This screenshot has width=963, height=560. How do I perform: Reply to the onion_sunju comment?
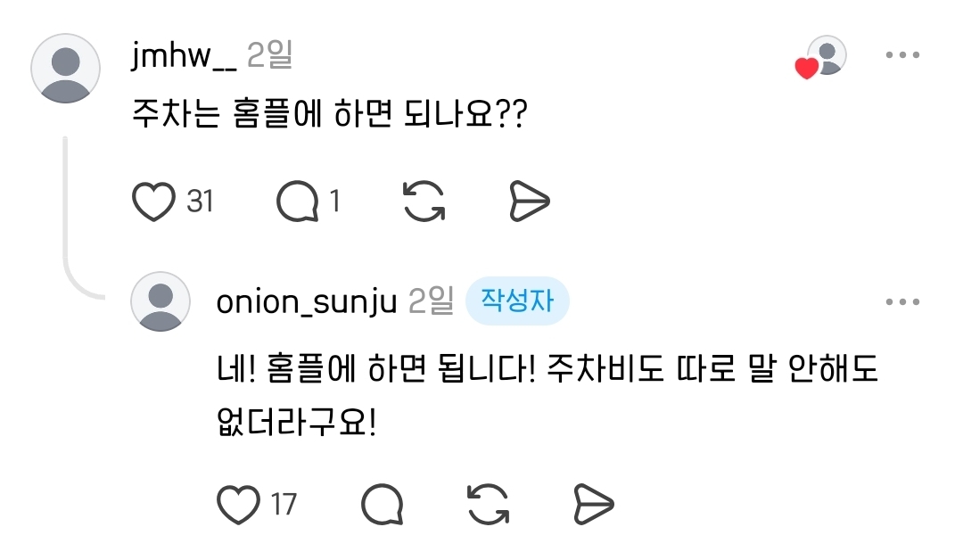click(x=383, y=505)
